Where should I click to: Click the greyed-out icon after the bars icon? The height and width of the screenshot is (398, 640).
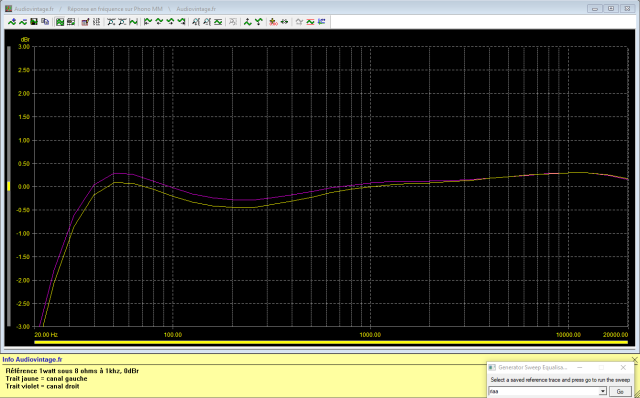coord(233,22)
